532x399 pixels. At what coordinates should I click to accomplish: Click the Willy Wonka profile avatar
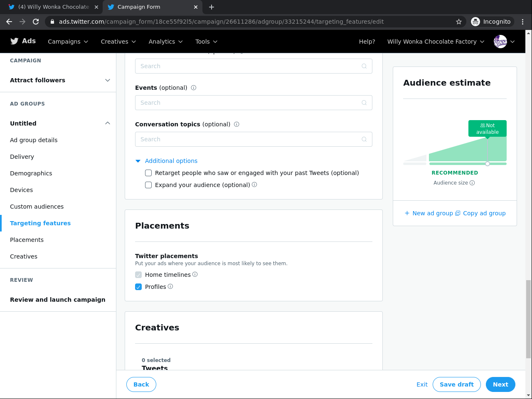tap(500, 42)
